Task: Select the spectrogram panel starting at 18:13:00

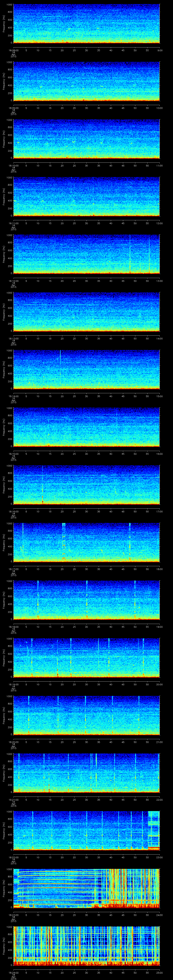Action: pos(86,312)
